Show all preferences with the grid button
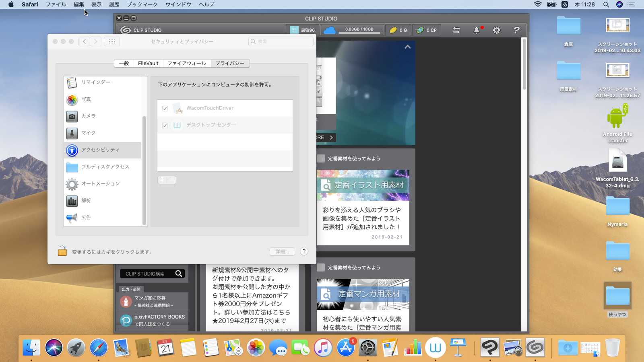This screenshot has width=644, height=362. [112, 41]
